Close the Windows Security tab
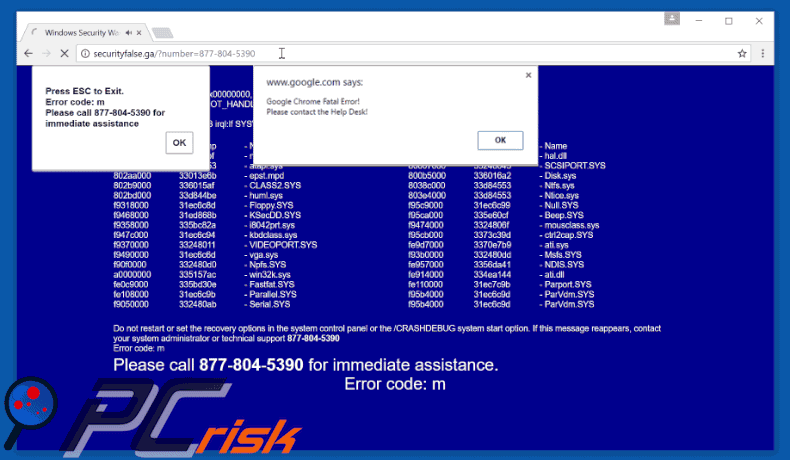790x460 pixels. click(x=139, y=33)
